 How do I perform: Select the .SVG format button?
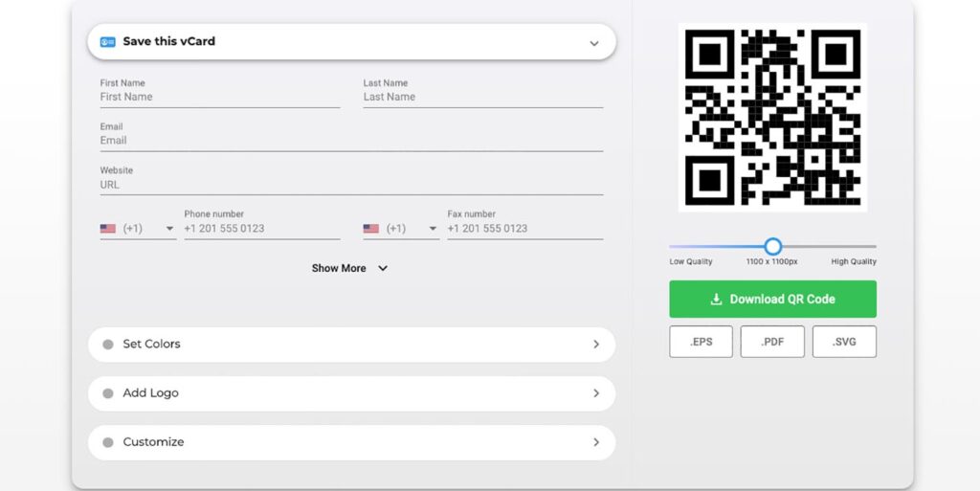pyautogui.click(x=844, y=342)
